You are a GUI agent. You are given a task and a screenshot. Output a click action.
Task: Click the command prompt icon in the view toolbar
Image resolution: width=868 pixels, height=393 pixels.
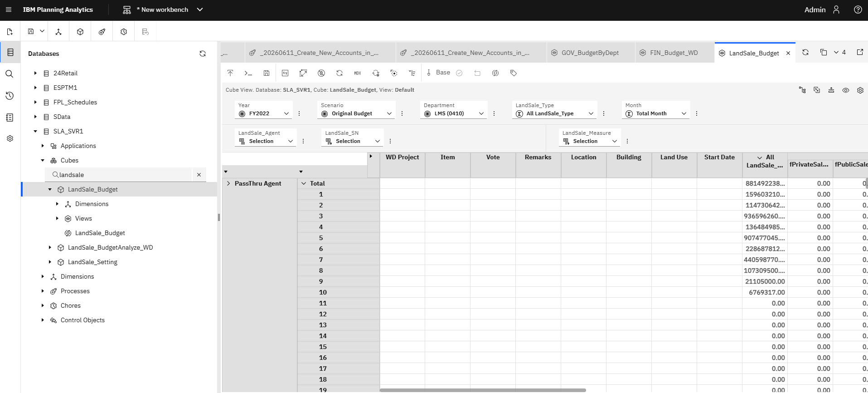click(248, 73)
